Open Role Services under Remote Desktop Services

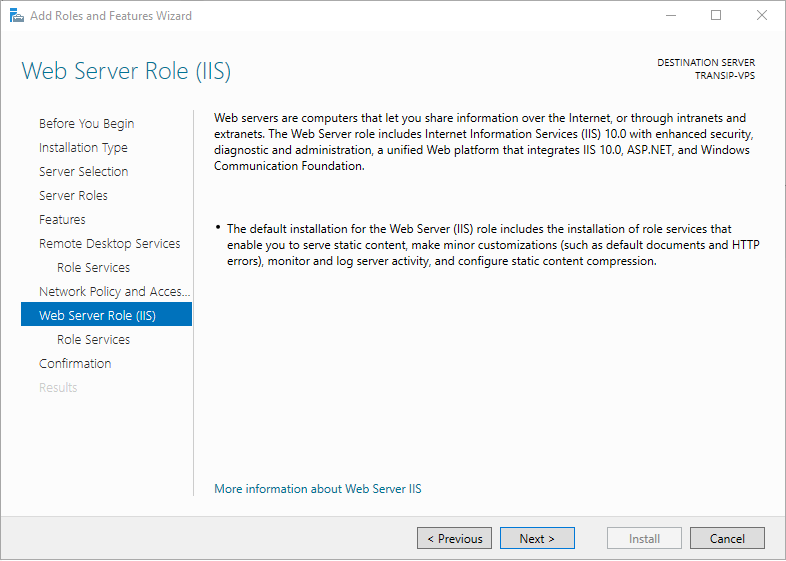94,268
